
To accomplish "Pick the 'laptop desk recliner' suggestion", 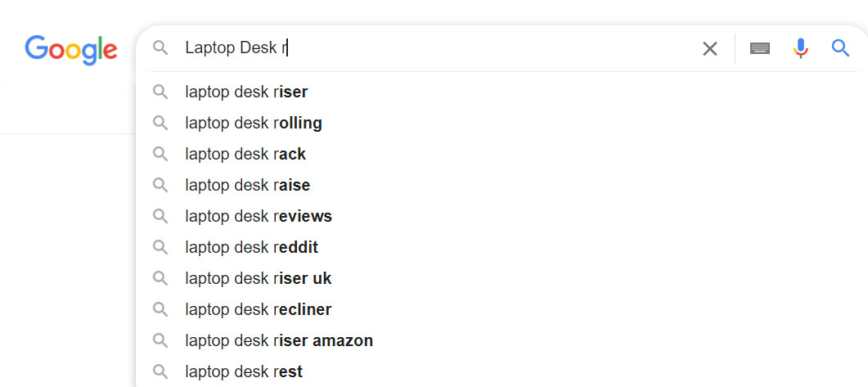I will pos(259,309).
